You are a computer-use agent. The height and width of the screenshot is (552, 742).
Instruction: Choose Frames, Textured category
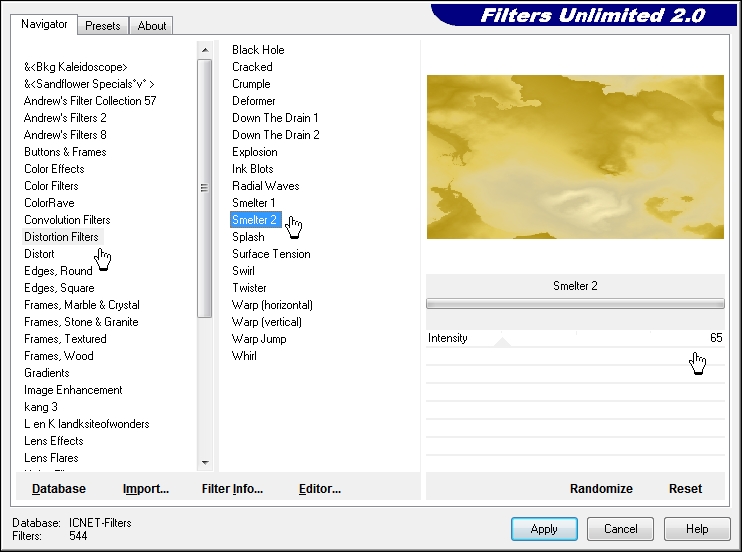click(x=65, y=339)
